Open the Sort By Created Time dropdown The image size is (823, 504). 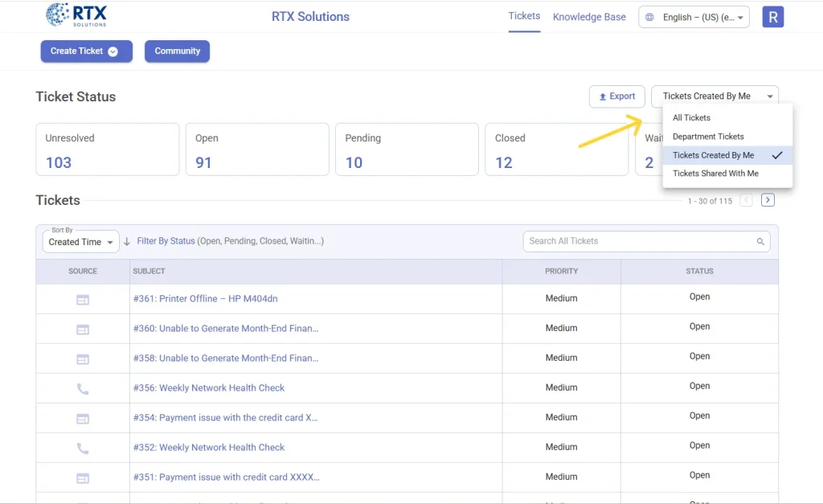(80, 241)
